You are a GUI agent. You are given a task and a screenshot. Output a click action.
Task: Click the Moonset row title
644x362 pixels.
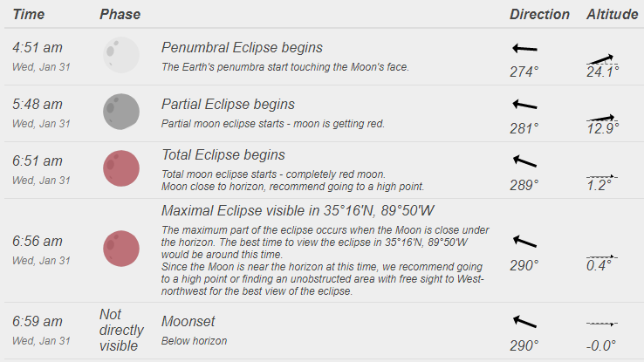point(188,321)
